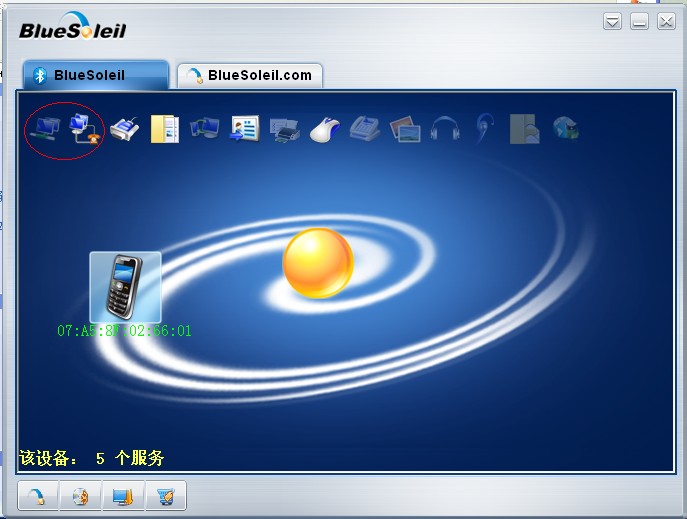
Task: Select the AV Headphones service icon
Action: point(445,128)
